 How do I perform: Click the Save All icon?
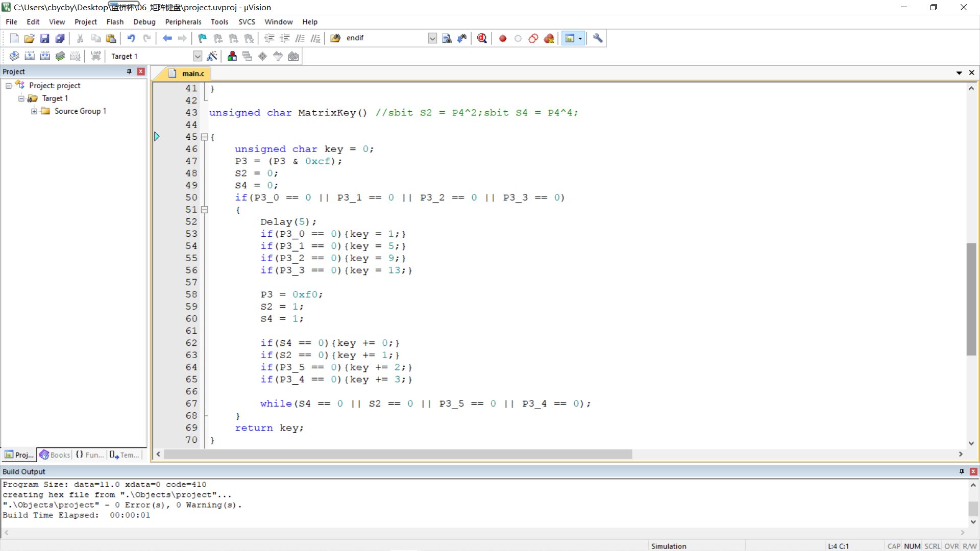[60, 38]
